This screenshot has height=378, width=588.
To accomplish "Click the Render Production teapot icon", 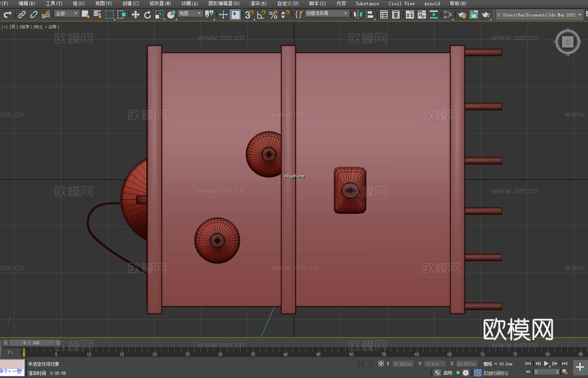I will [486, 14].
